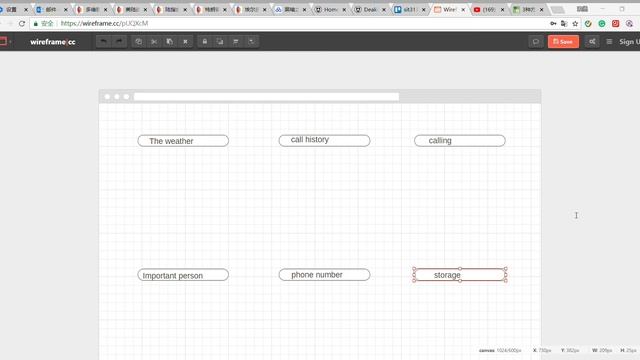Click the bring-to-front layer icon

(x=236, y=42)
